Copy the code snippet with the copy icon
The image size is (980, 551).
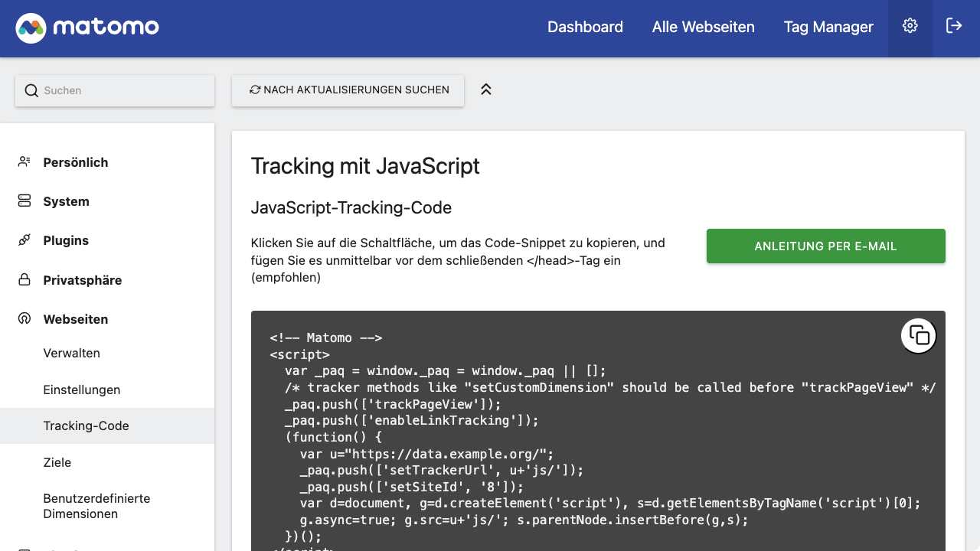(x=919, y=335)
